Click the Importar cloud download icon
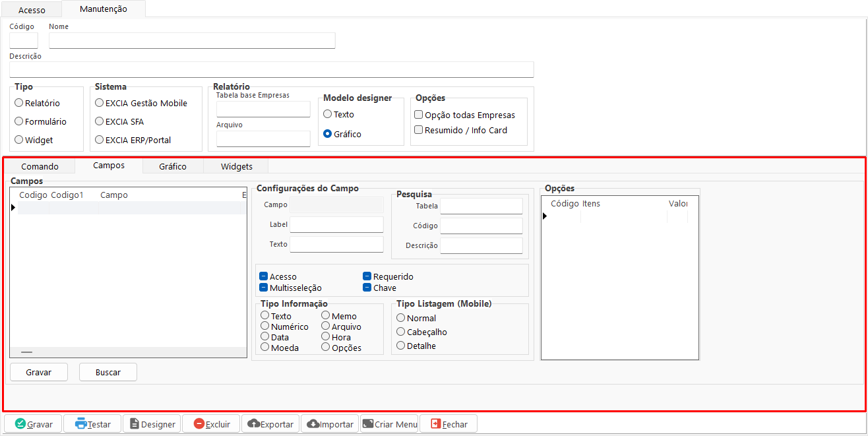The width and height of the screenshot is (868, 436). click(x=313, y=424)
